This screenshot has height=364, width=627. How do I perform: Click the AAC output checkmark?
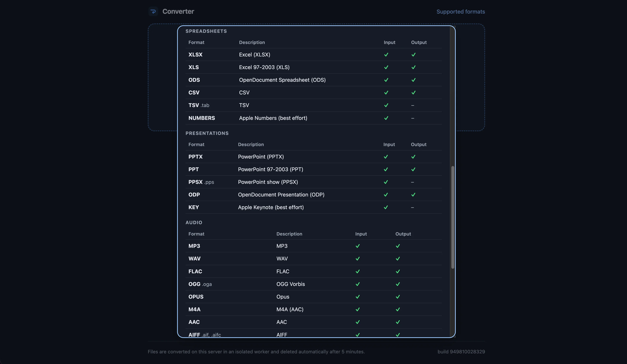pyautogui.click(x=398, y=322)
